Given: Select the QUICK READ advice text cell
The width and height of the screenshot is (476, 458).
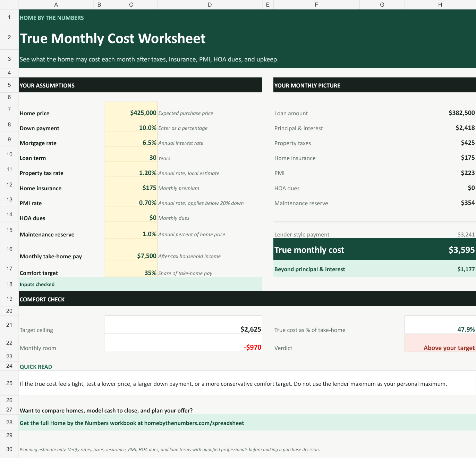Looking at the screenshot, I should coord(247,383).
